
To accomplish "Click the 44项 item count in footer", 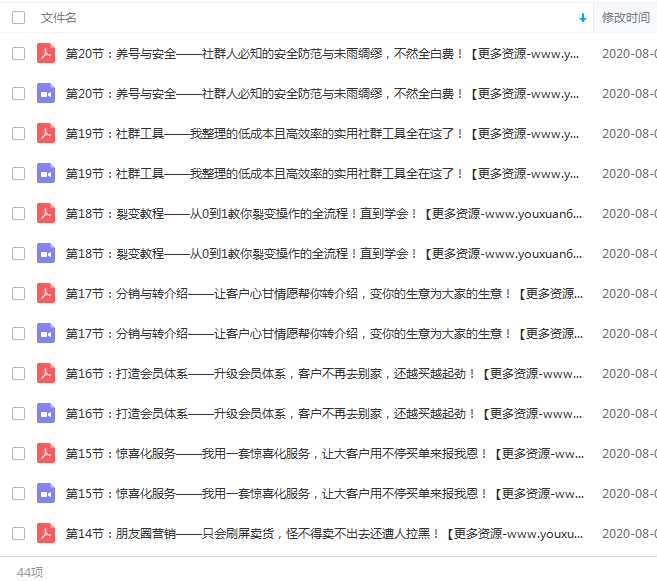I will [x=30, y=572].
